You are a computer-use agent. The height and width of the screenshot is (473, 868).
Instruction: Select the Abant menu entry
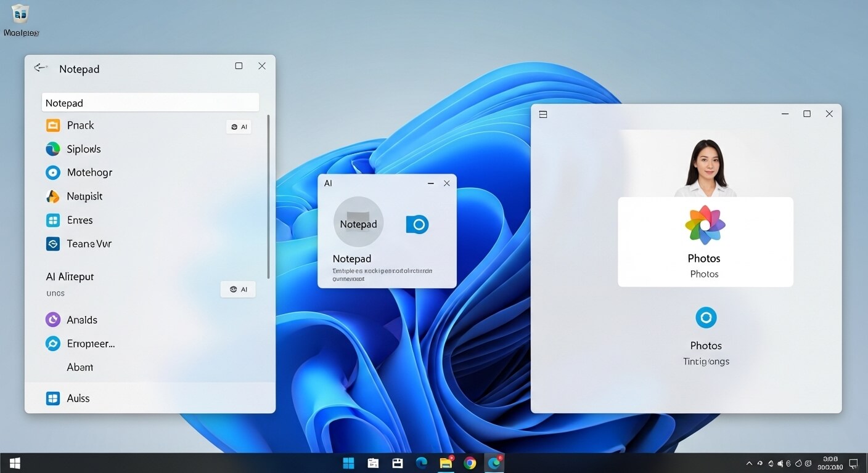pyautogui.click(x=80, y=366)
